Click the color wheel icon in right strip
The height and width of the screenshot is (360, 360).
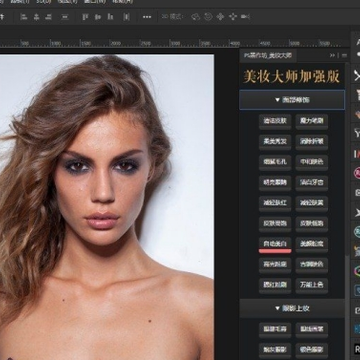[357, 271]
